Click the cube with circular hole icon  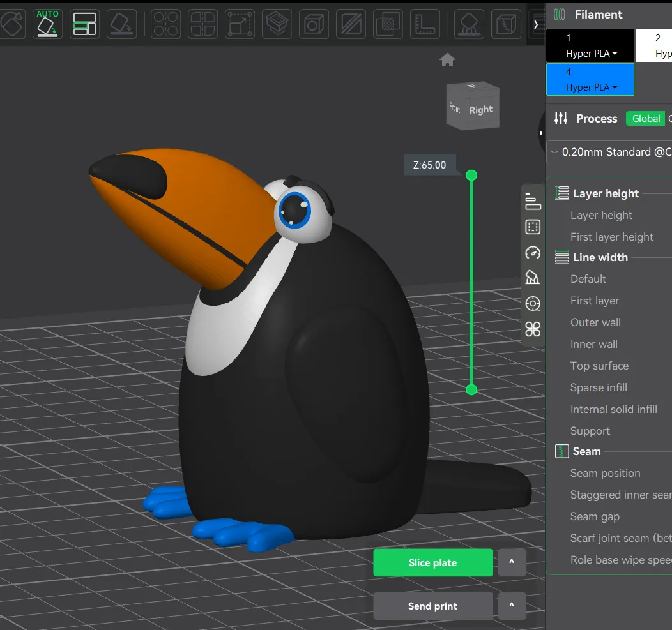coord(314,24)
